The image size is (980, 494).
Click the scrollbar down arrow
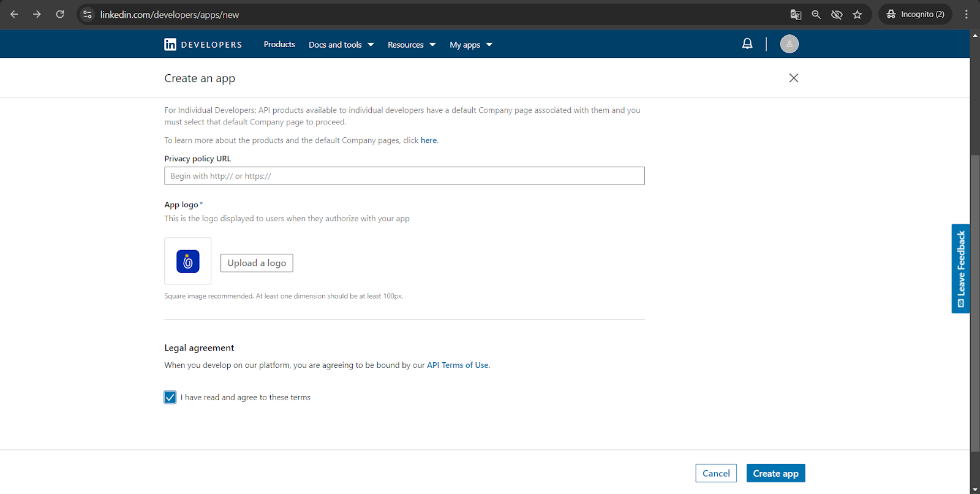click(974, 489)
